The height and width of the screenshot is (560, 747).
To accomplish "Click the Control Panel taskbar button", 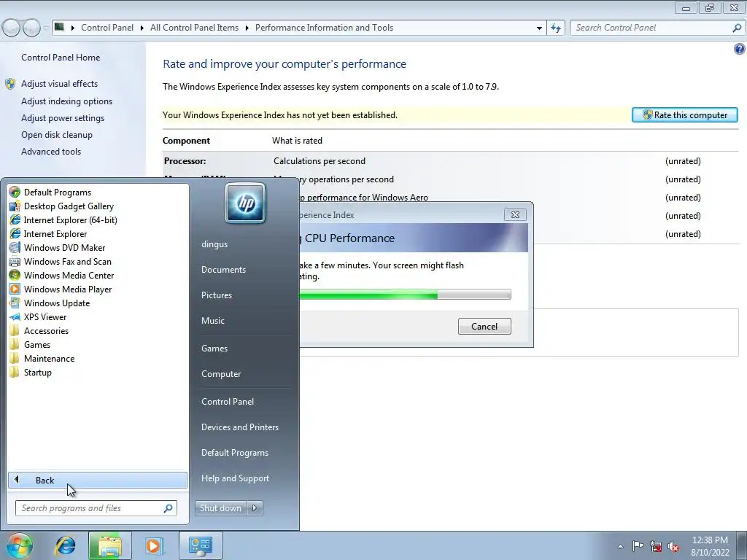I will tap(200, 545).
